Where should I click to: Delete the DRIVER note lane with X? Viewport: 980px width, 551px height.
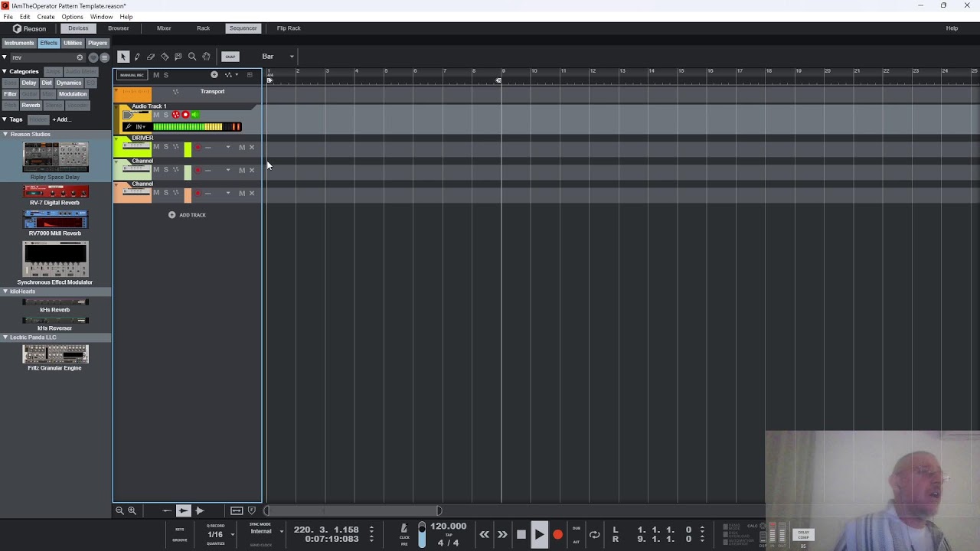click(x=251, y=148)
